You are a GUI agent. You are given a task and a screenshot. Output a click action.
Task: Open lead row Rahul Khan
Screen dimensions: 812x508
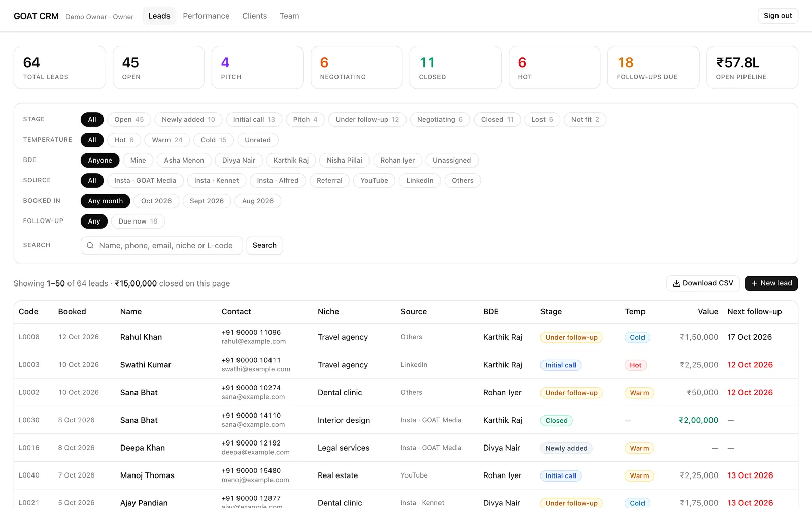tap(405, 337)
